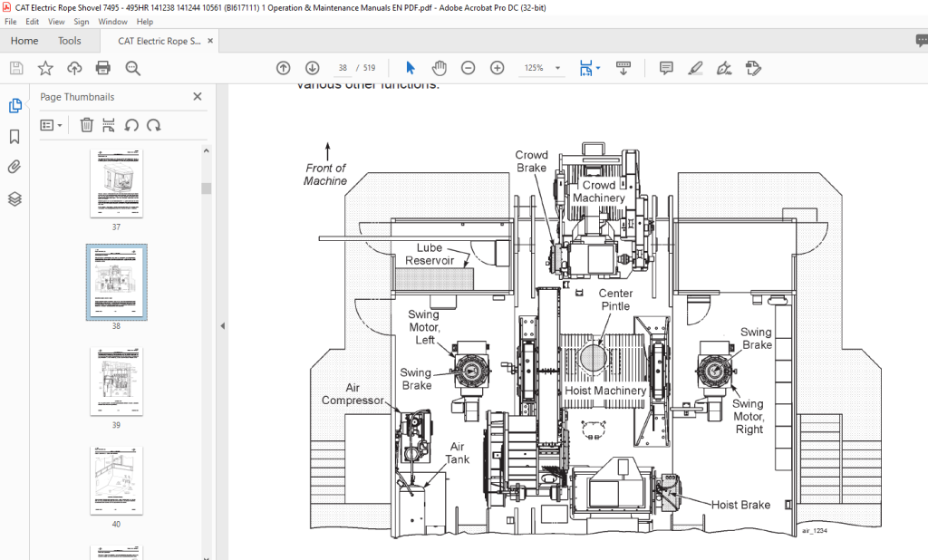Image resolution: width=928 pixels, height=560 pixels.
Task: Close the Page Thumbnails panel
Action: (198, 96)
